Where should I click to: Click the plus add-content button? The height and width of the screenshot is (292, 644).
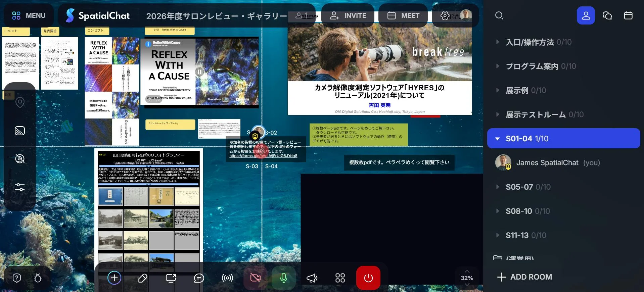pyautogui.click(x=114, y=278)
